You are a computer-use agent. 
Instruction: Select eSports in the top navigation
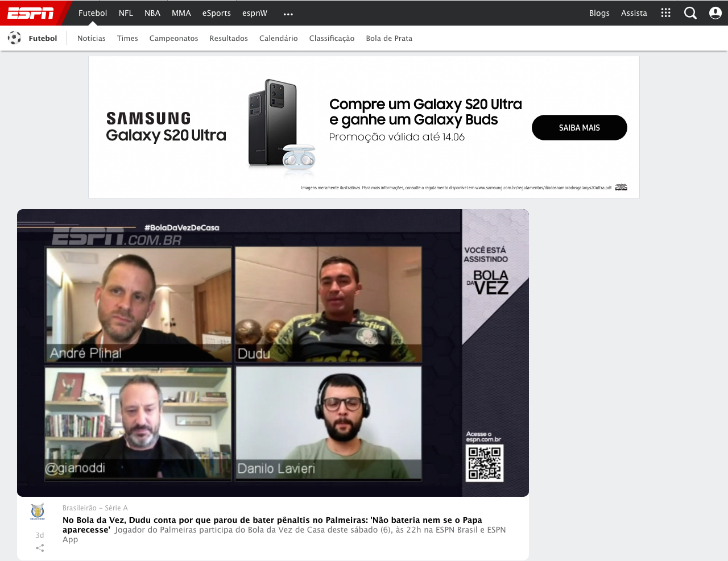(217, 13)
